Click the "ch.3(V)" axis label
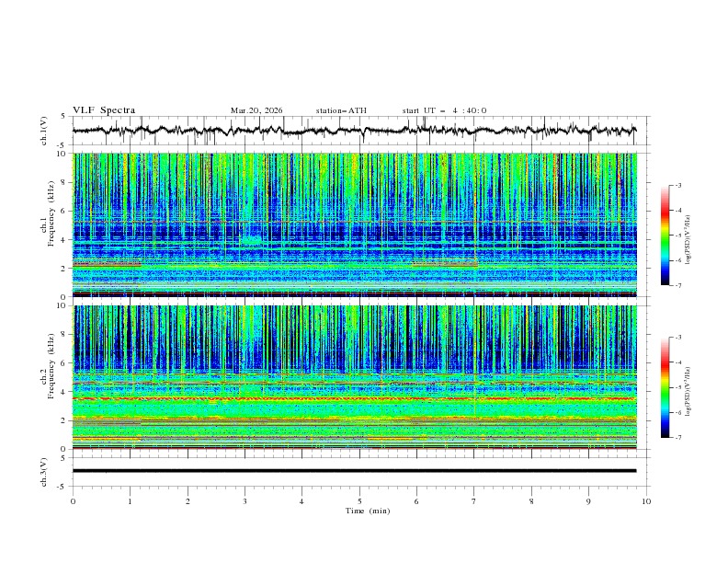 44,472
